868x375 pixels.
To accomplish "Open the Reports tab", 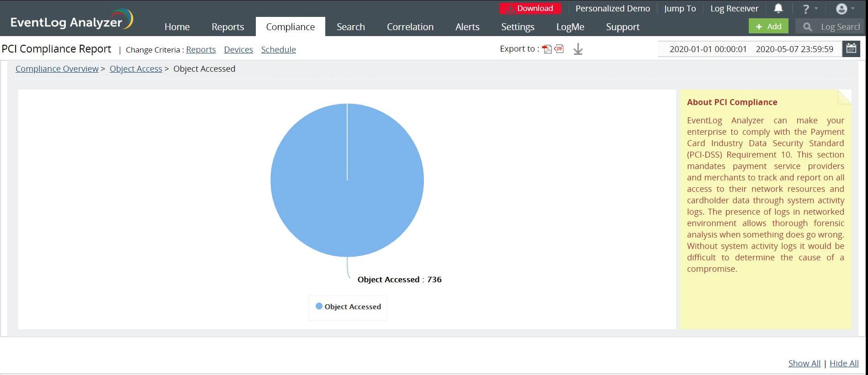I will pos(228,27).
